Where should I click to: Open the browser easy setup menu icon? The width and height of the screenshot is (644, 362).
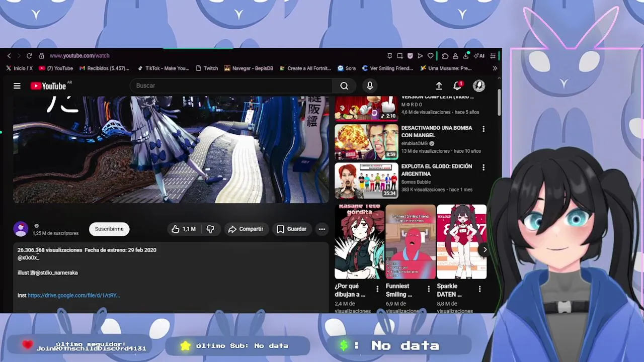coord(493,56)
